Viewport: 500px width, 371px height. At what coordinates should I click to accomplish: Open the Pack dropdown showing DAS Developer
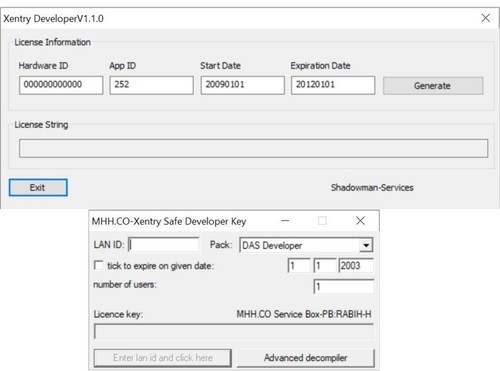(x=306, y=245)
